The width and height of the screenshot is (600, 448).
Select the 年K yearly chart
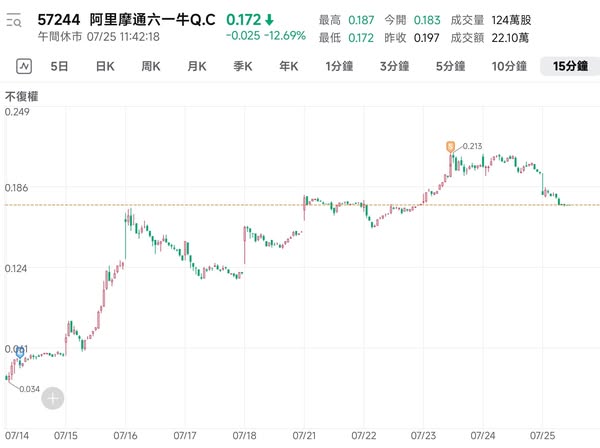tap(289, 66)
